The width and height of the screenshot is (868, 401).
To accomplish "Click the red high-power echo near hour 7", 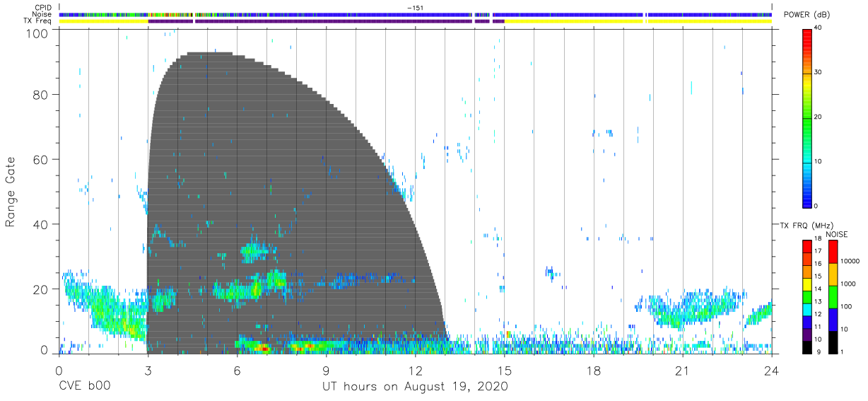I will (x=263, y=348).
